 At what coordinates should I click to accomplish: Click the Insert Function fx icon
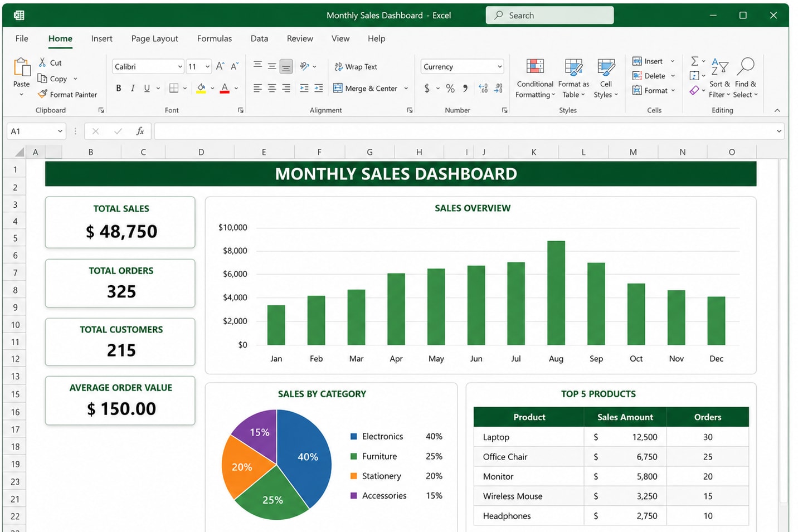tap(140, 131)
